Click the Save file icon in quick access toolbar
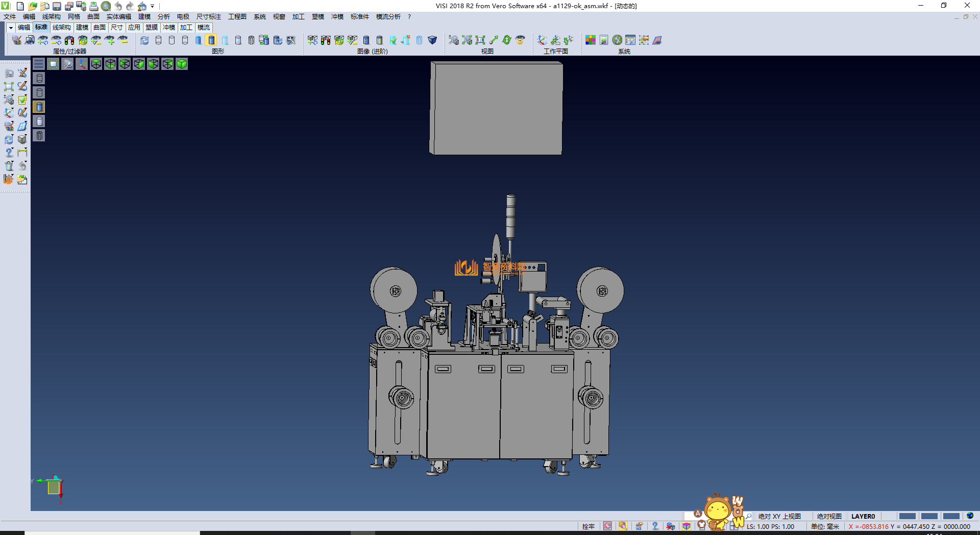Screen dimensions: 980x535 [x=57, y=6]
